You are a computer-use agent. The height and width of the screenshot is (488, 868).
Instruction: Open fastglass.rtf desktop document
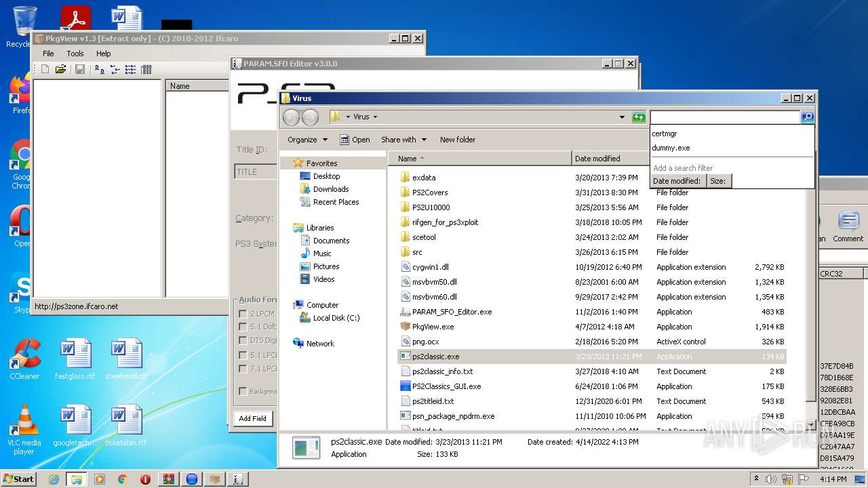pos(75,359)
